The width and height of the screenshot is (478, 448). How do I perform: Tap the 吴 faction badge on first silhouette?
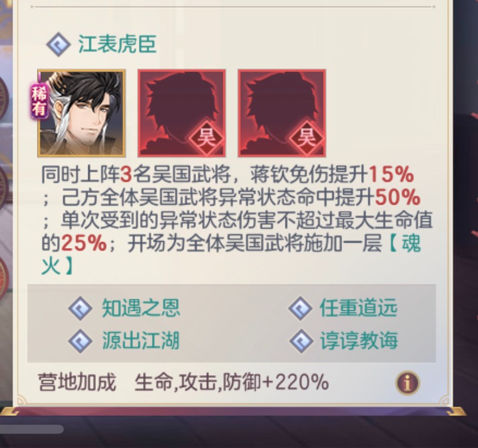coord(207,137)
